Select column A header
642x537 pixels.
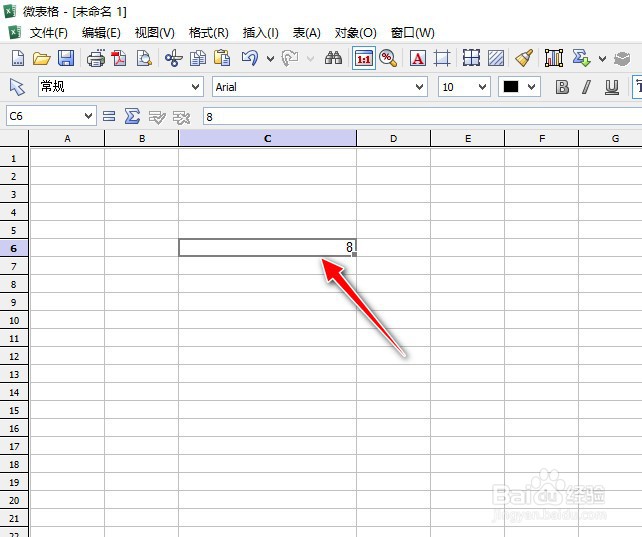tap(67, 138)
